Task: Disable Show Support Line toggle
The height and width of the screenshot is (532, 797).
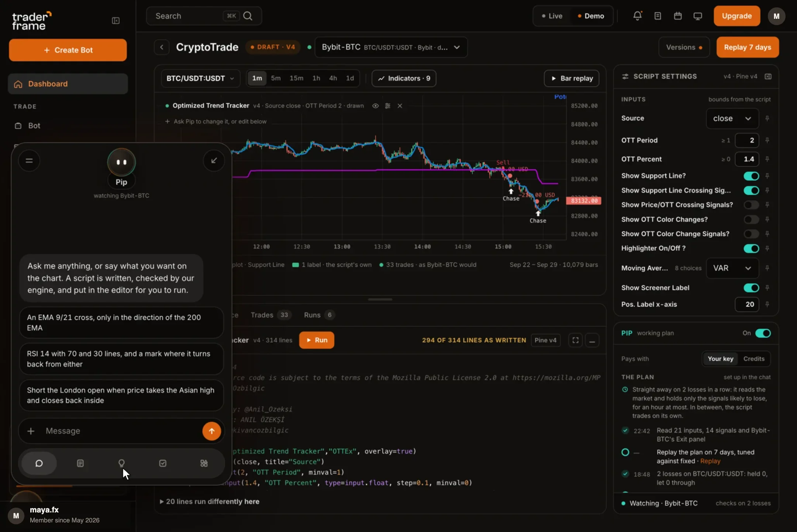Action: (751, 176)
